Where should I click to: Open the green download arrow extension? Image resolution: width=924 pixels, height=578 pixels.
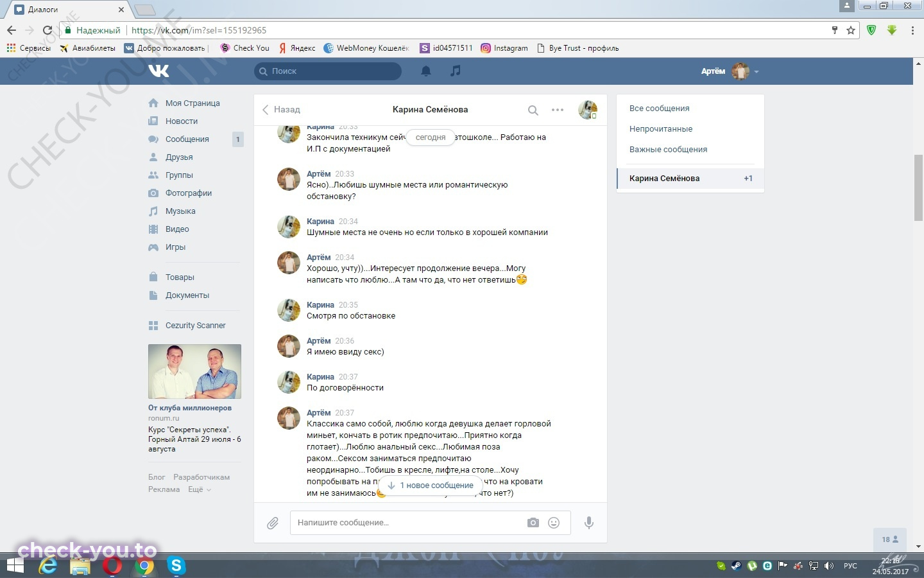point(892,30)
